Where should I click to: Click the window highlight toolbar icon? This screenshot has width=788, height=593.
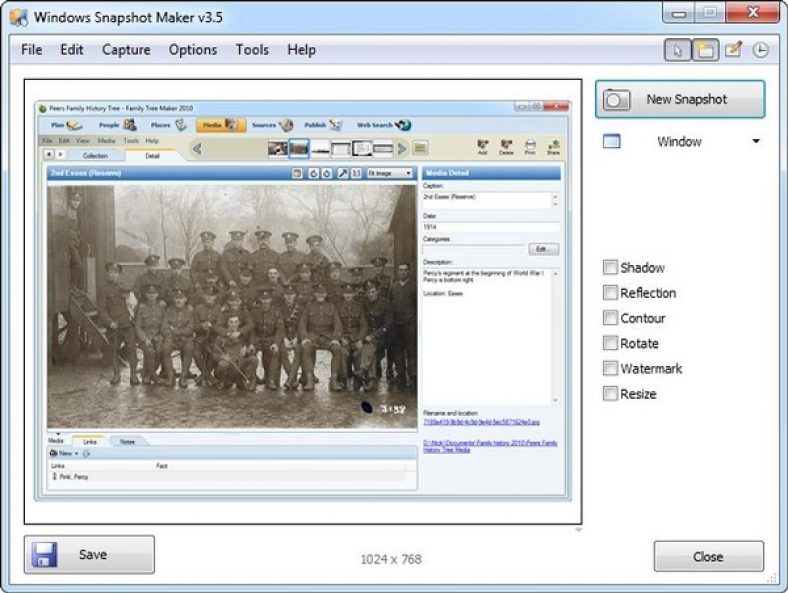tap(706, 50)
